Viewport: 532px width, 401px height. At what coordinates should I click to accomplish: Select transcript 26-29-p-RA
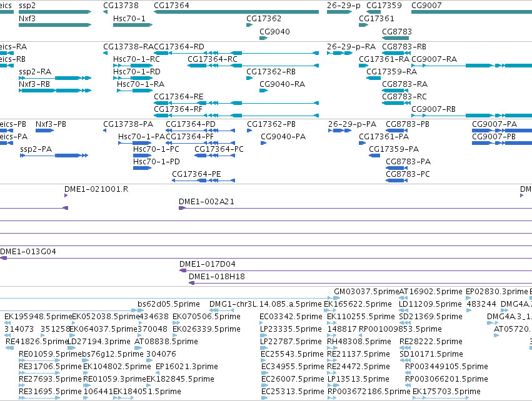click(339, 53)
